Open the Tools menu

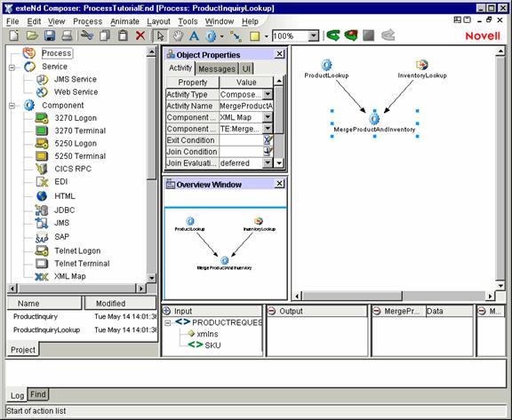[188, 21]
